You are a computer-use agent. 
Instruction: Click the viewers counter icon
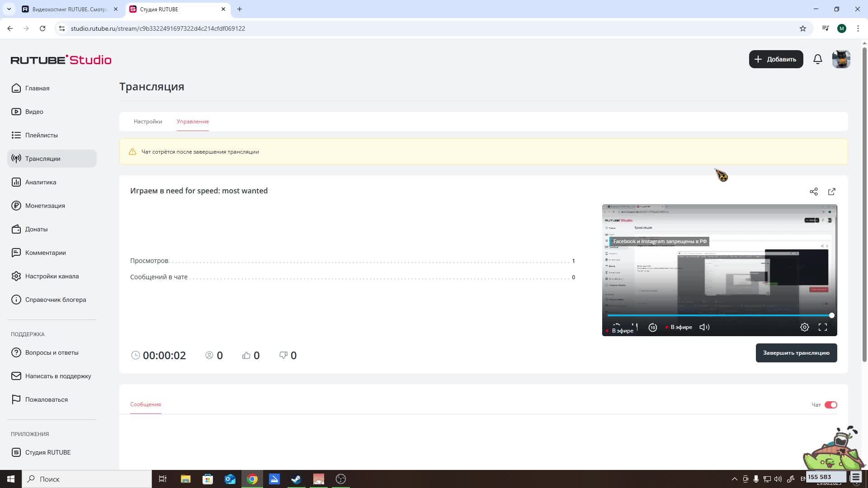pos(209,356)
